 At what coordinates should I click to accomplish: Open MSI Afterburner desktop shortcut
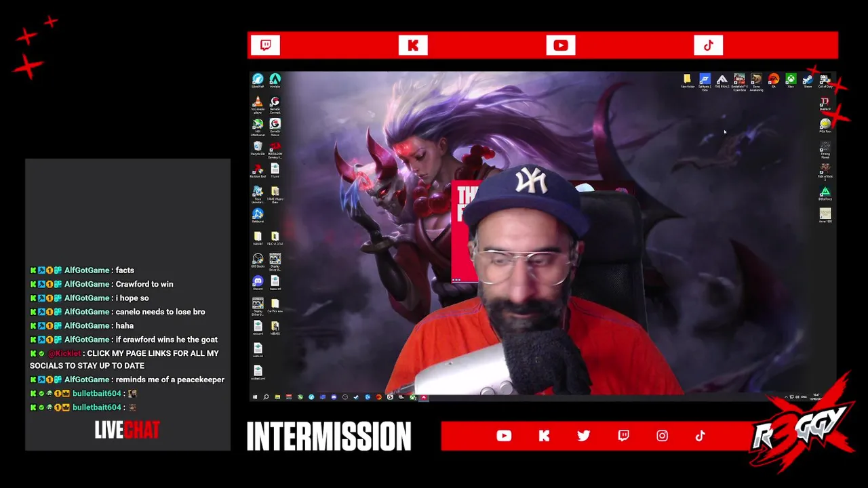[258, 127]
